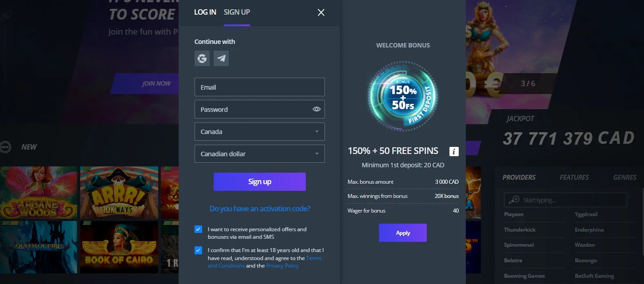Image resolution: width=644 pixels, height=284 pixels.
Task: Click the NEW badge icon
Action: click(5, 147)
